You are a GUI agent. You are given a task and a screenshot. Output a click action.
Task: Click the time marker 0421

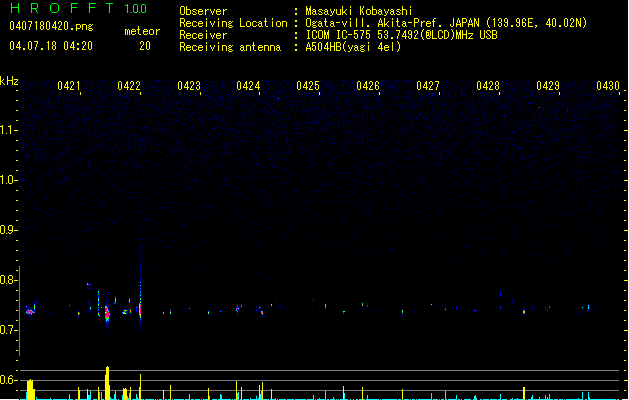[69, 86]
